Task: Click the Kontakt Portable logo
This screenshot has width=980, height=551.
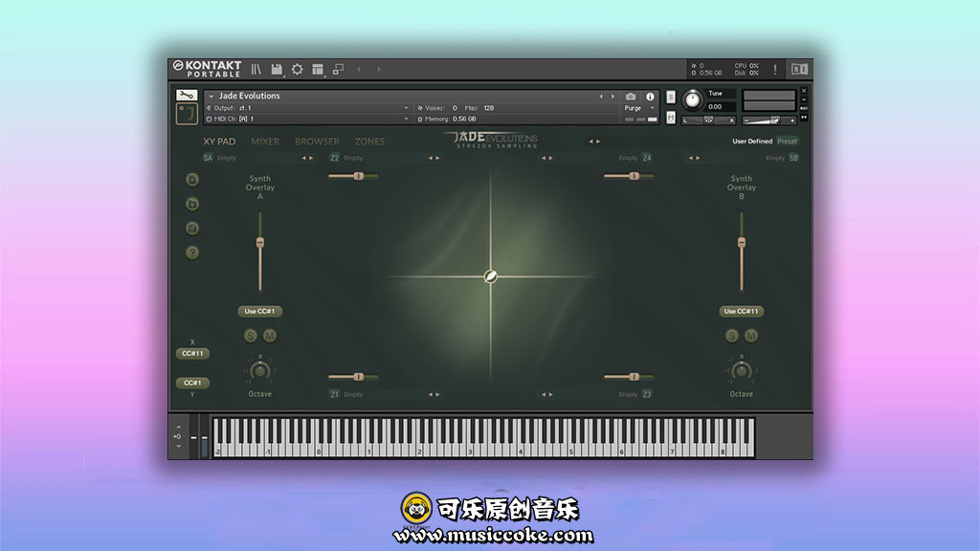Action: tap(208, 69)
